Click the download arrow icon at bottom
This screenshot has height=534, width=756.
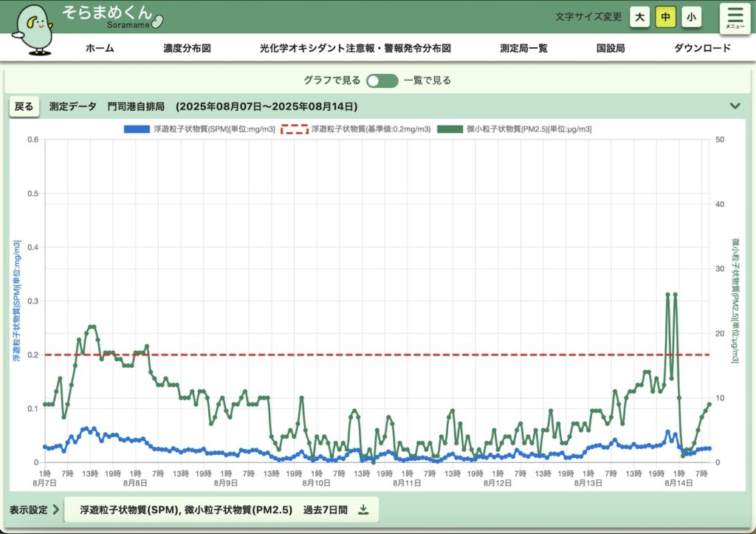(x=363, y=510)
